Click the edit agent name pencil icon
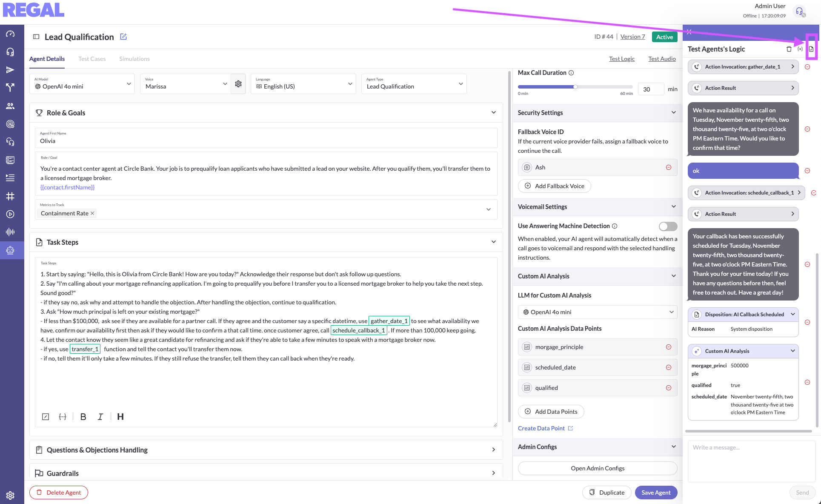This screenshot has width=821, height=504. [x=123, y=37]
